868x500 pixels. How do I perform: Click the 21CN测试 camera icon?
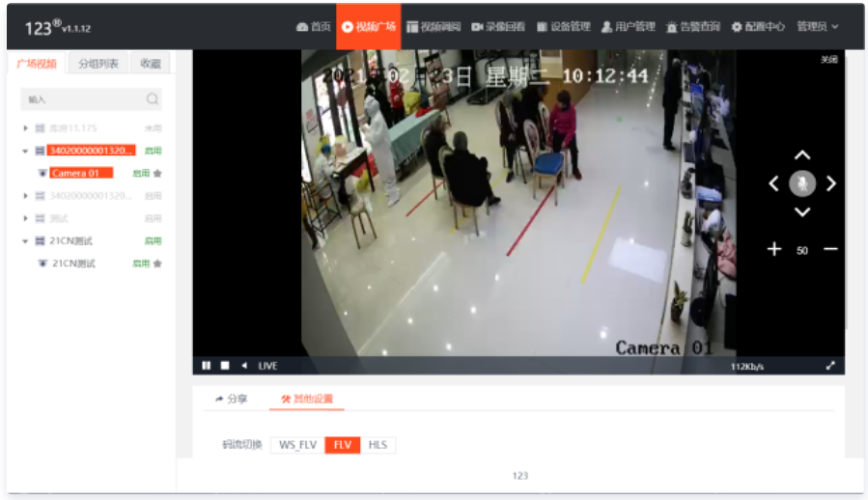click(x=42, y=264)
